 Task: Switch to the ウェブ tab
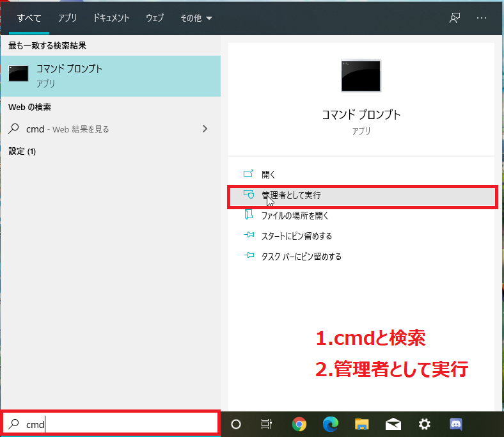tap(155, 18)
